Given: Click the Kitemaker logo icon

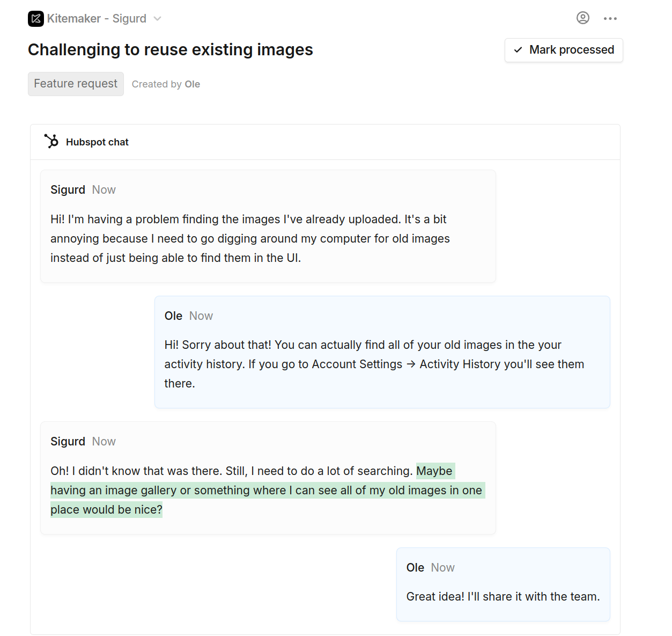Looking at the screenshot, I should click(x=34, y=18).
